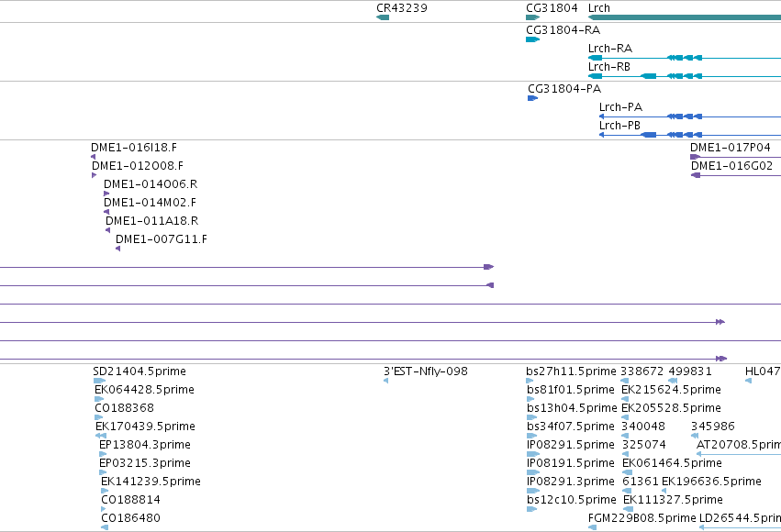Open the EK064428.5prime EST label
The width and height of the screenshot is (781, 532).
tap(144, 389)
